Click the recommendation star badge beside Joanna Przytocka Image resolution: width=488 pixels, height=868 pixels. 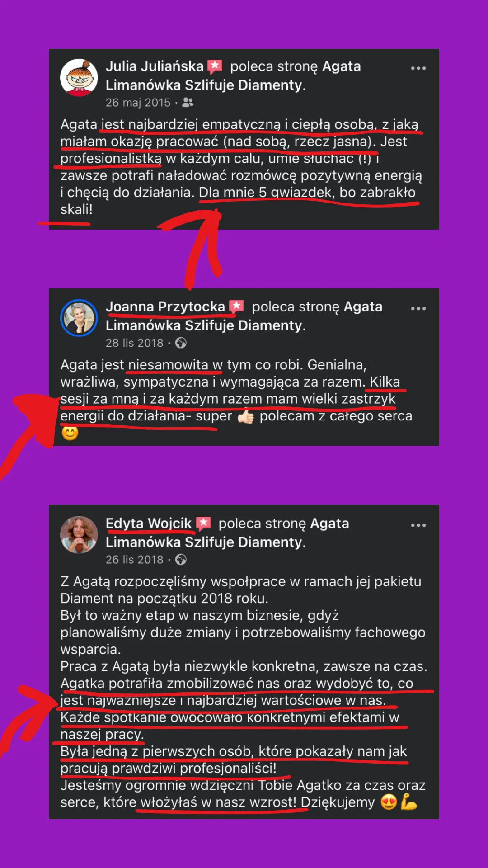(x=236, y=307)
